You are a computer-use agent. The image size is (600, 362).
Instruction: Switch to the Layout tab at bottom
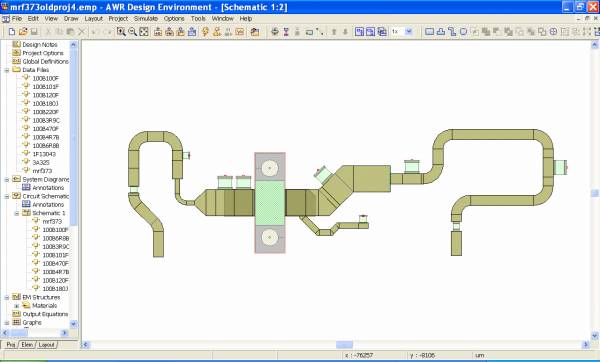47,345
